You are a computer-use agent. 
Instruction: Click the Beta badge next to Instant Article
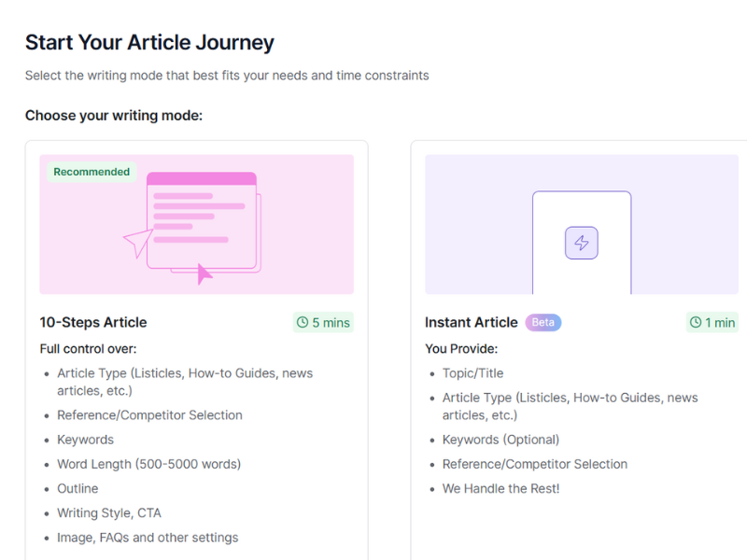tap(544, 322)
